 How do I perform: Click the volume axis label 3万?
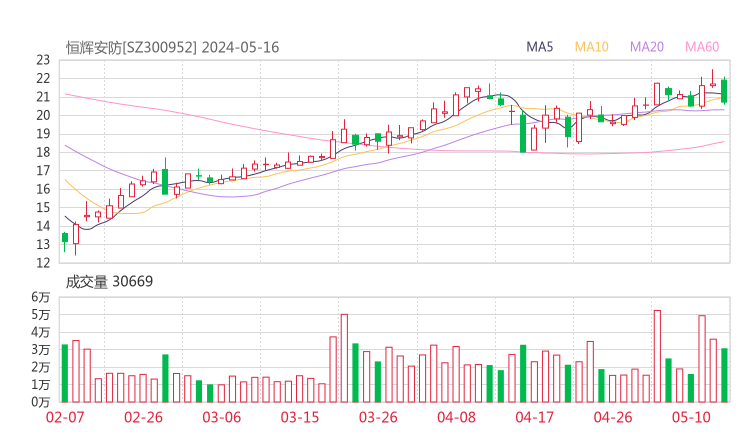(x=41, y=349)
